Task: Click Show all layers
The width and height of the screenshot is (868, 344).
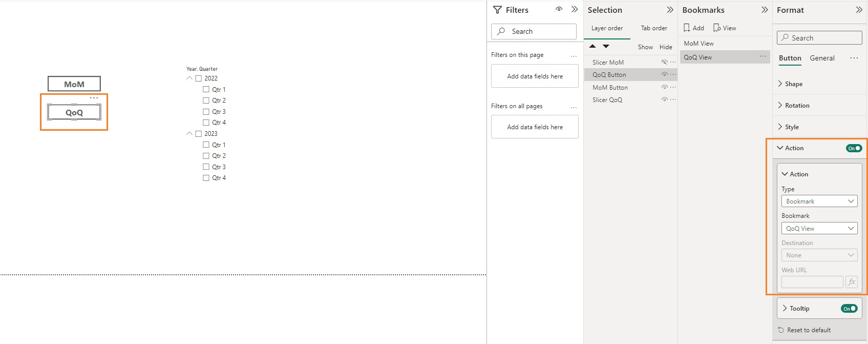Action: [x=645, y=47]
